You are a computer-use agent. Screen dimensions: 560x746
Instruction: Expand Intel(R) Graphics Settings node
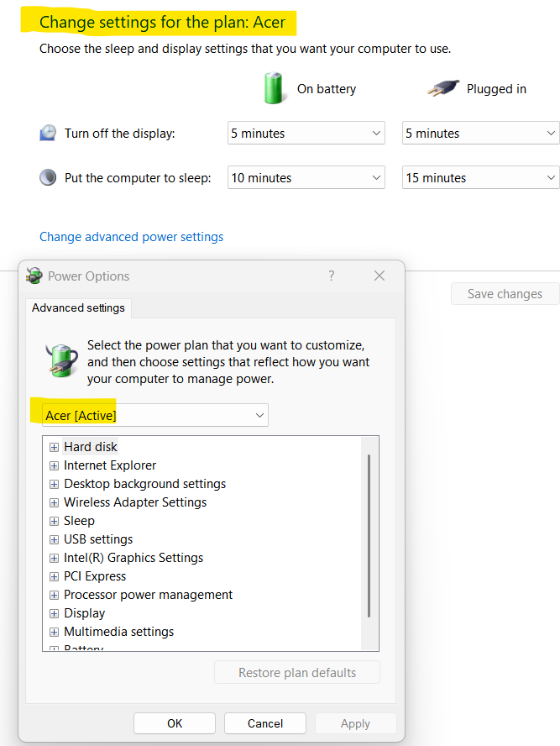click(x=55, y=559)
